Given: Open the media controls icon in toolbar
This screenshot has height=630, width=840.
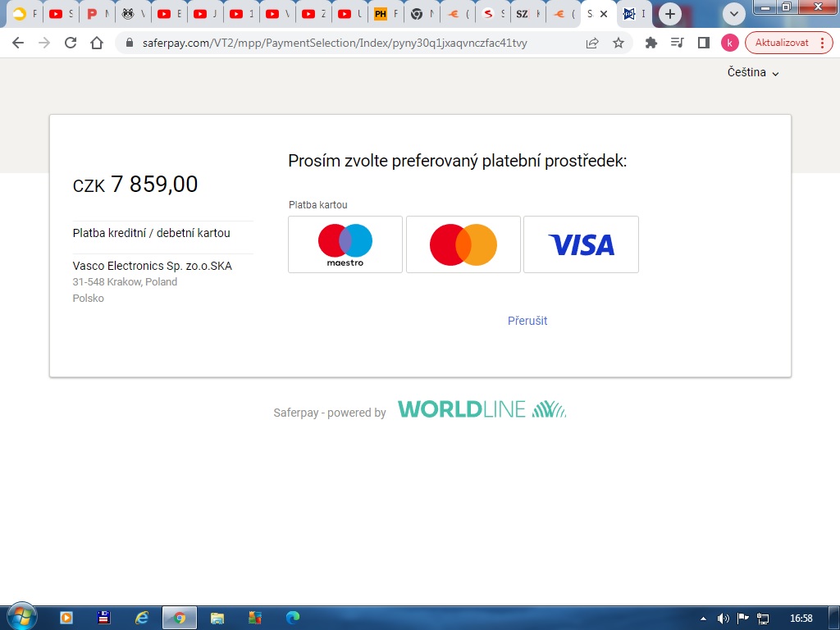Looking at the screenshot, I should pyautogui.click(x=677, y=43).
